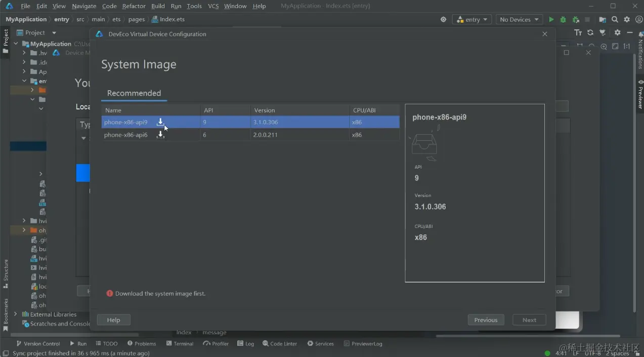
Task: Click version cell 3.1.0.306
Action: (299, 122)
